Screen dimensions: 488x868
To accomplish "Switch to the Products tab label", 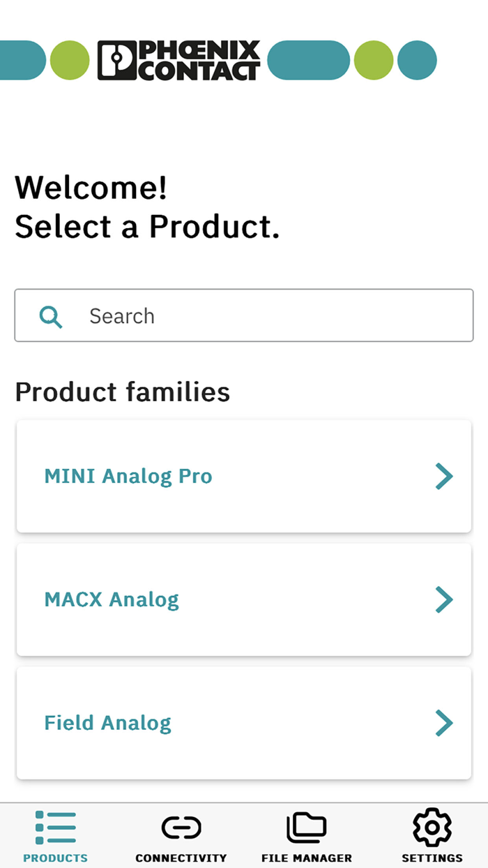I will (55, 858).
